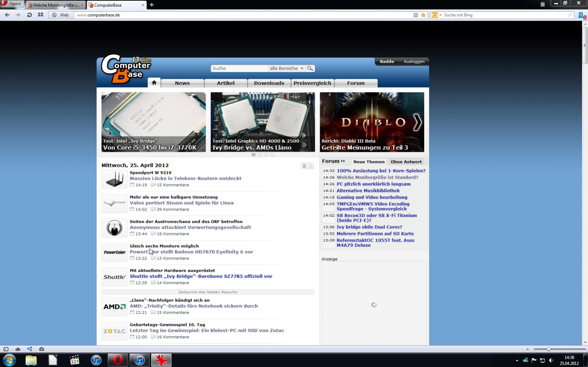Open Shuttle Ivy Bridge Barebone SZ77R5 article
This screenshot has width=588, height=367.
tap(201, 276)
